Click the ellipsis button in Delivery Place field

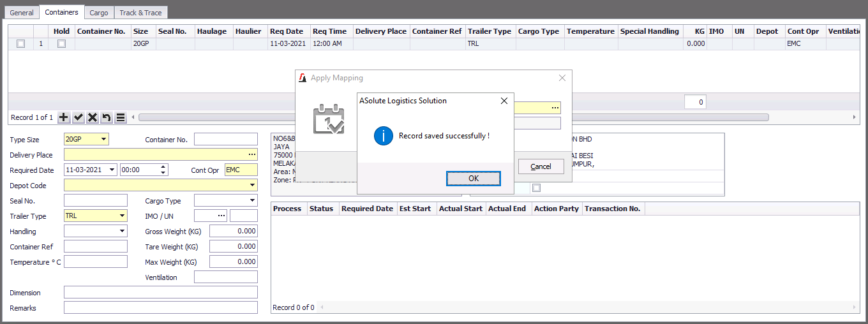pos(251,155)
